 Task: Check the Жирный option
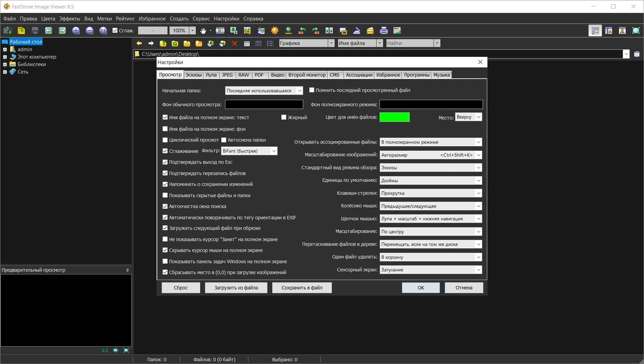[284, 117]
